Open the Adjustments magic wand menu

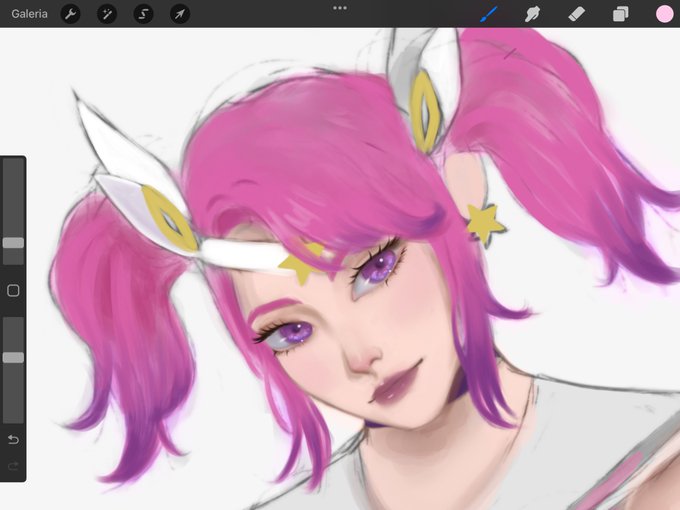107,14
